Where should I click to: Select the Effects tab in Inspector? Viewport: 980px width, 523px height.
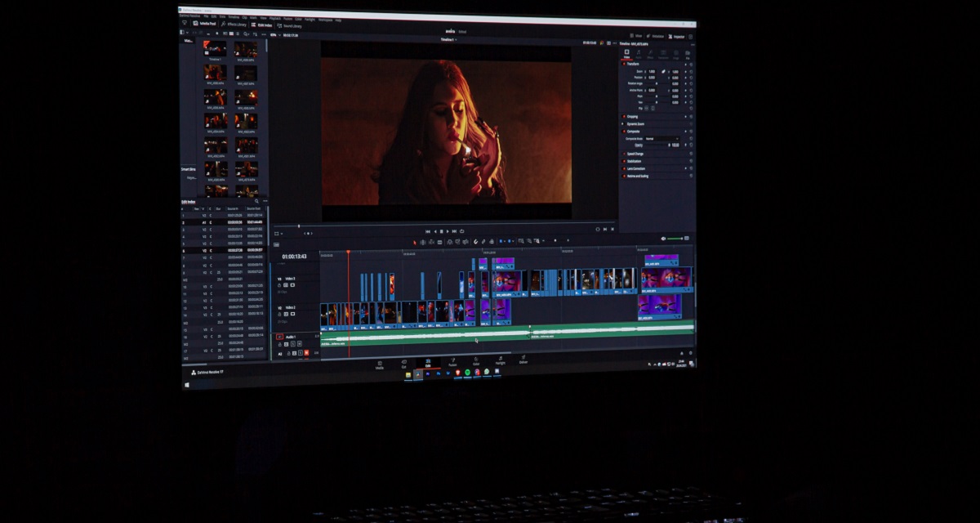click(650, 54)
